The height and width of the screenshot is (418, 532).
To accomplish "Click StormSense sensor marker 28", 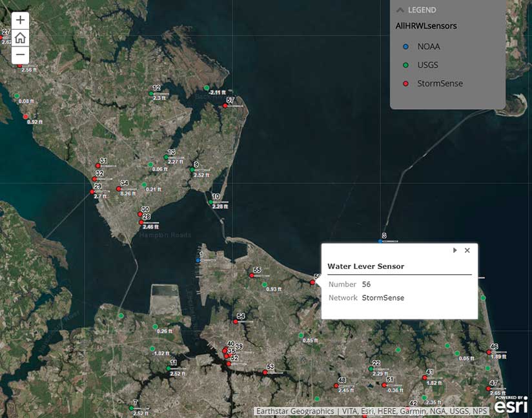I will click(141, 222).
